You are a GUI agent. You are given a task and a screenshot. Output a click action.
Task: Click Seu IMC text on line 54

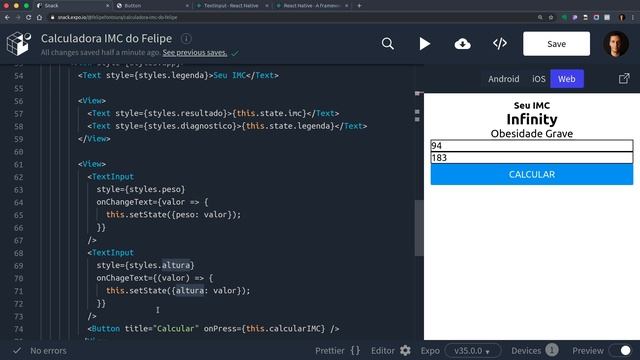coord(230,76)
